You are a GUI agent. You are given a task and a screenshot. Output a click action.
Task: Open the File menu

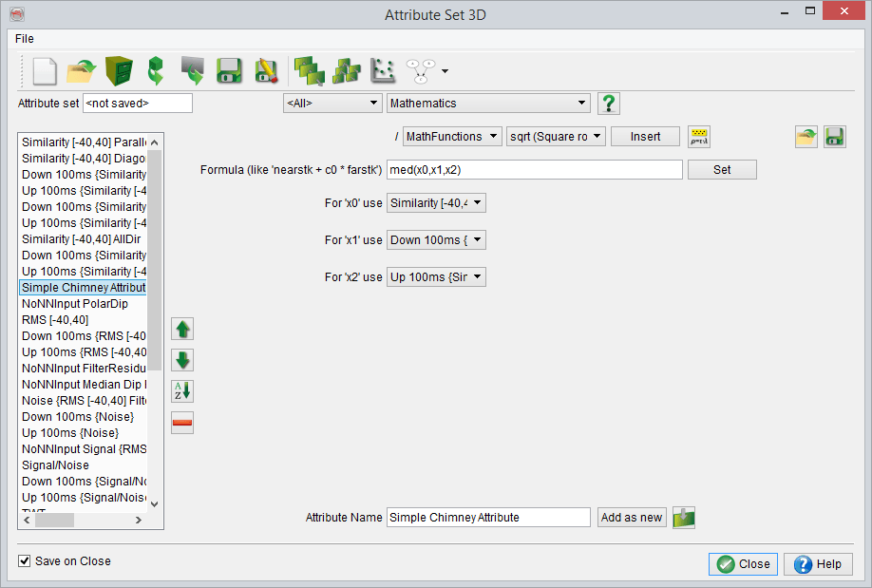click(x=25, y=39)
